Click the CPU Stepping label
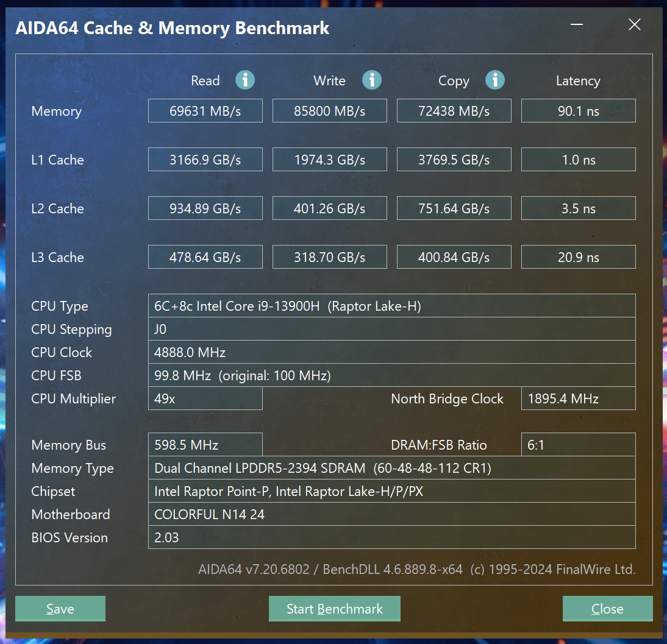667x644 pixels. click(71, 330)
